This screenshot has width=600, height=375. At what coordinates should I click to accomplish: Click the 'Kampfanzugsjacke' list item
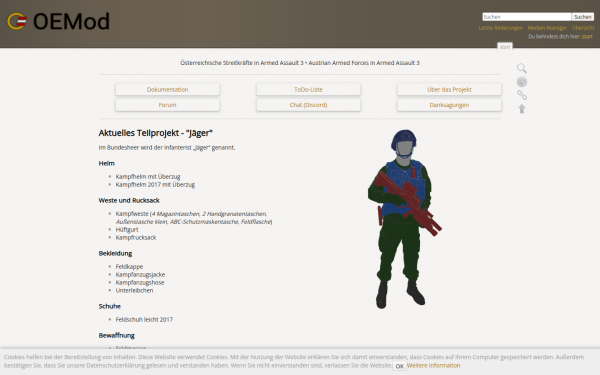coord(140,275)
